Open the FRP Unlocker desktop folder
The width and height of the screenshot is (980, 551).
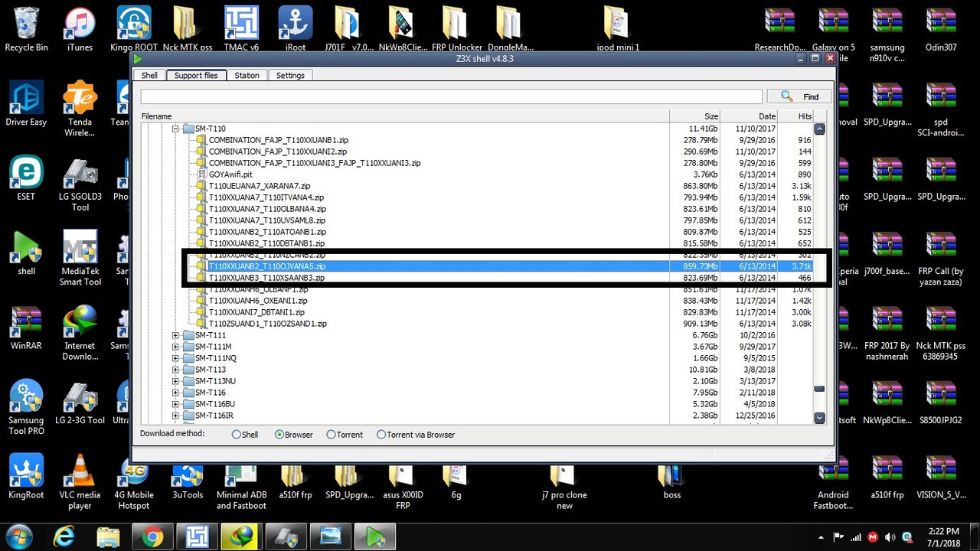[456, 29]
